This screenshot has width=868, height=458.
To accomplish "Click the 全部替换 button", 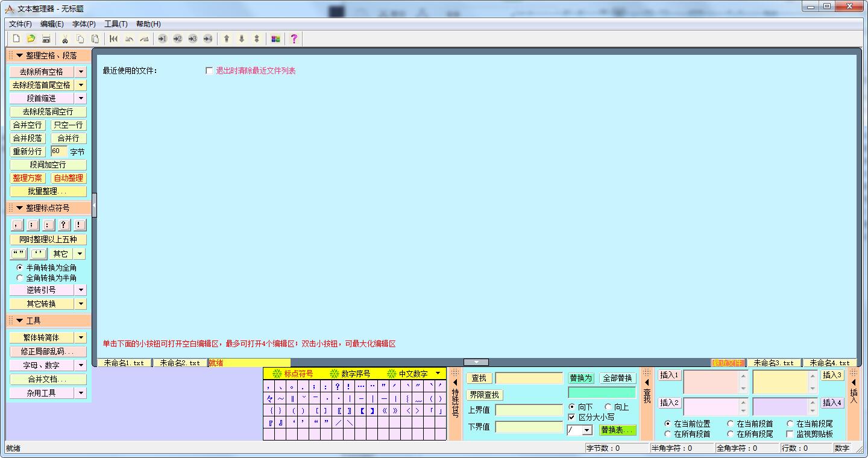I will click(617, 378).
